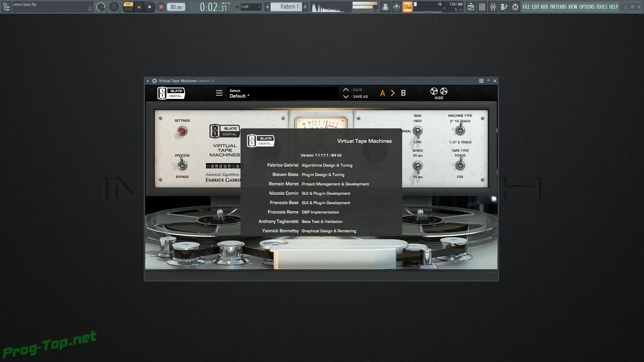Open the Cell snap dropdown
The width and height of the screenshot is (644, 362).
tap(251, 7)
